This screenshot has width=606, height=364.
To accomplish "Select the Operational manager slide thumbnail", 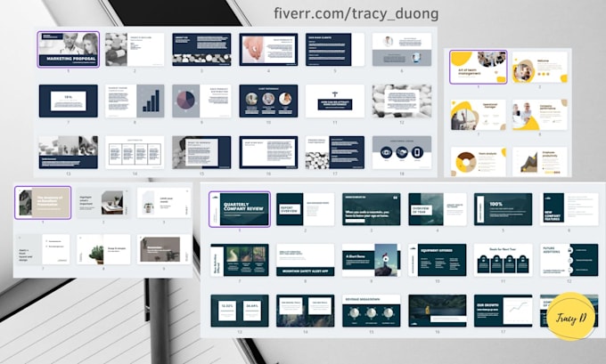I will coord(478,115).
